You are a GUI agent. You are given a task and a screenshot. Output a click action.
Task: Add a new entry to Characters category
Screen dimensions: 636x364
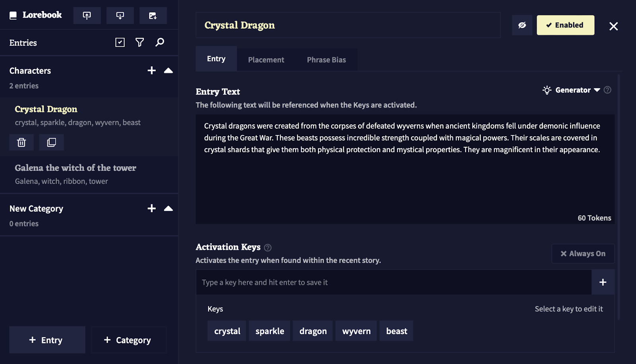(x=151, y=71)
